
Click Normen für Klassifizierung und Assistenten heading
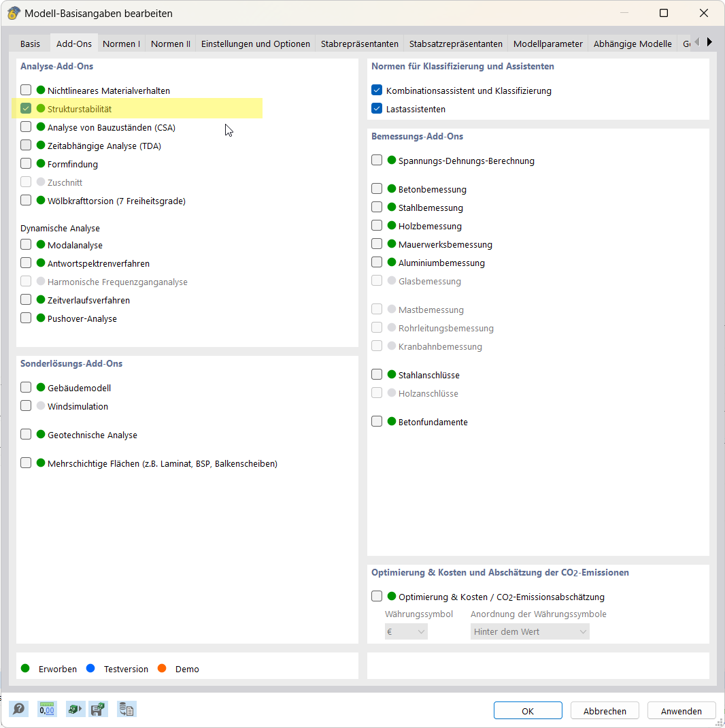click(462, 67)
